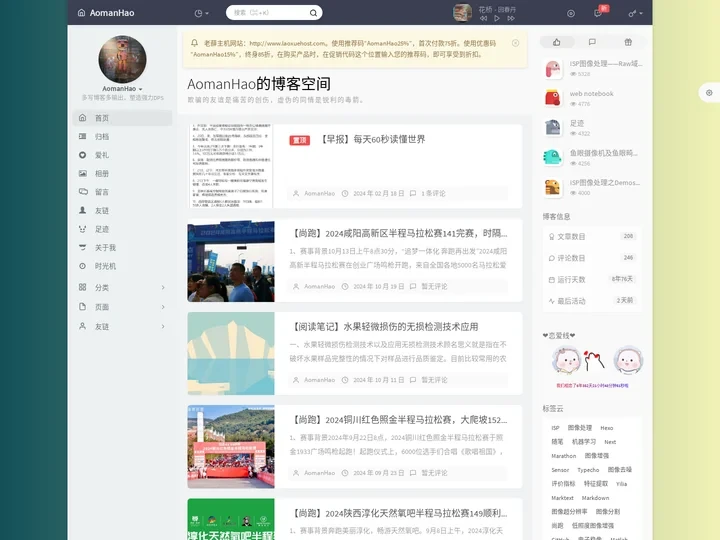720x540 pixels.
Task: Click the 文章数目 count 208
Action: [x=628, y=236]
